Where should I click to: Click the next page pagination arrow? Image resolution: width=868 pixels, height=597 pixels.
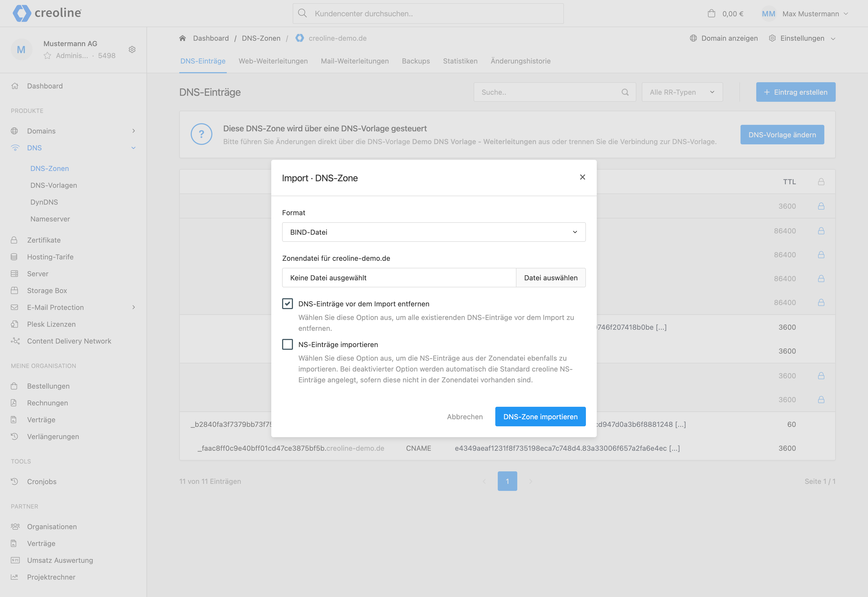[531, 481]
